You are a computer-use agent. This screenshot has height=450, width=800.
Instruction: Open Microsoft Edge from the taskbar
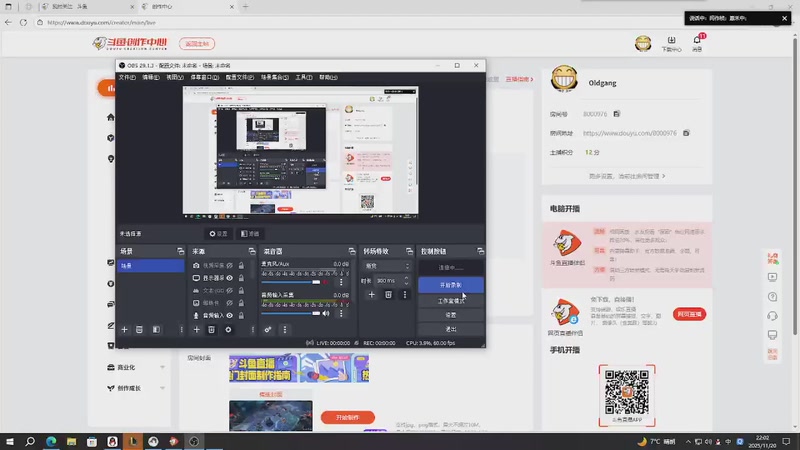pyautogui.click(x=51, y=441)
